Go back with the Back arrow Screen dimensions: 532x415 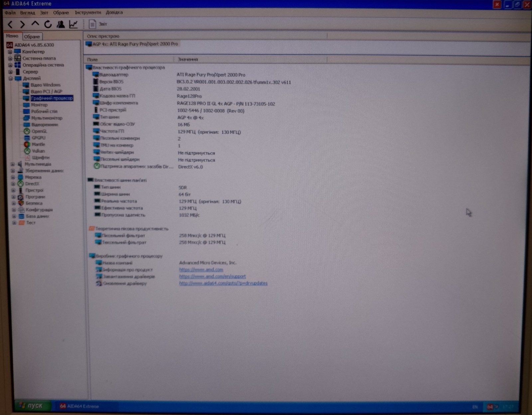pyautogui.click(x=10, y=24)
